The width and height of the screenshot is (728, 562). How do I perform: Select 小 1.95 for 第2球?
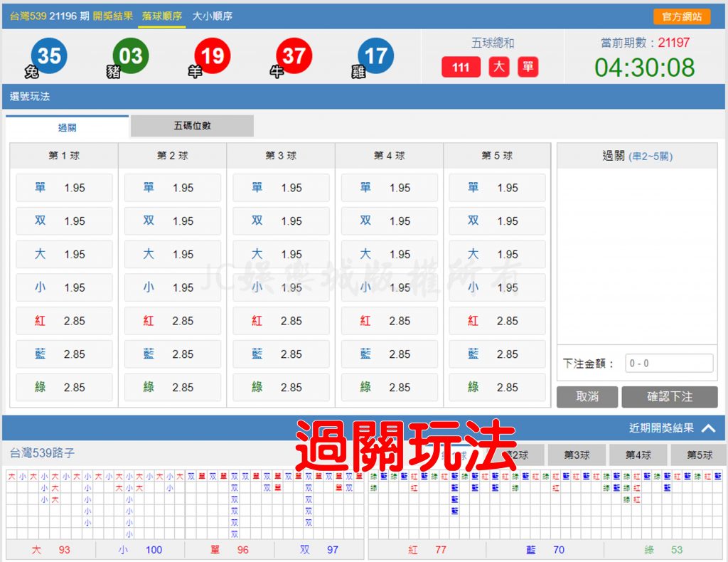[173, 287]
